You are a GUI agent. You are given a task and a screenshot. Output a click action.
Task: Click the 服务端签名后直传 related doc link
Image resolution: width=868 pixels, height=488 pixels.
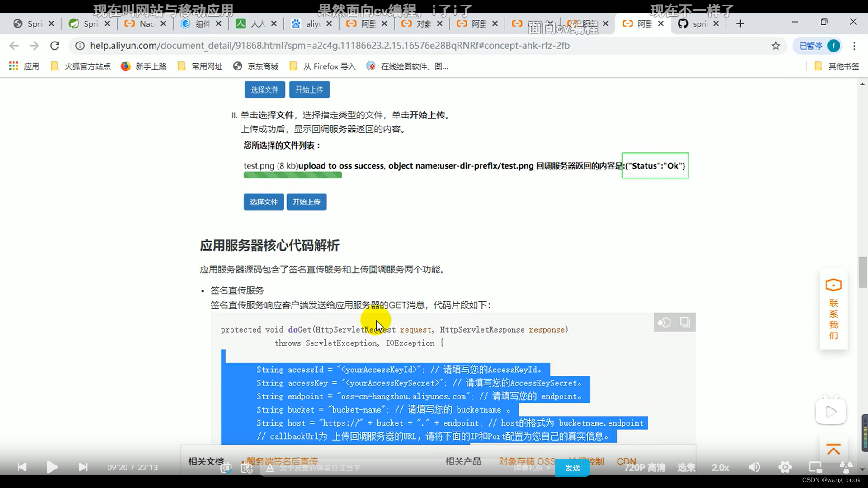pos(282,461)
